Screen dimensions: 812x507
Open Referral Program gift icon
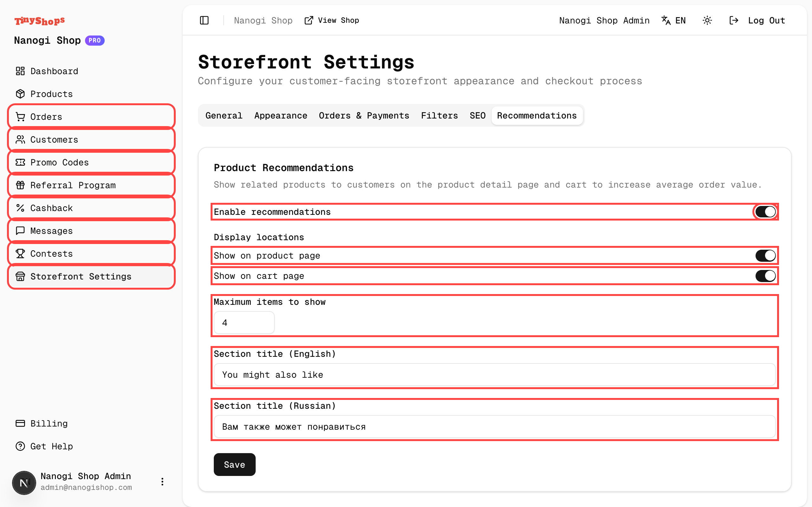point(21,185)
